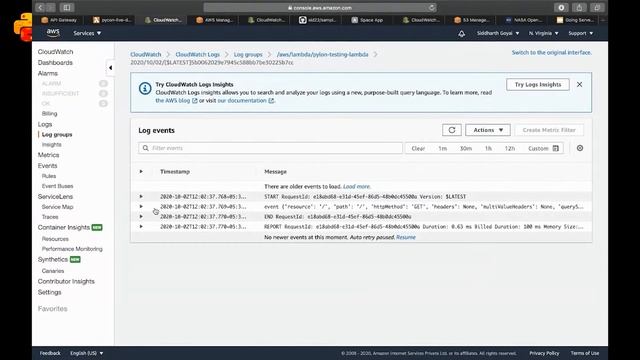The height and width of the screenshot is (360, 640).
Task: Open browser downloads icon
Action: pyautogui.click(x=561, y=7)
